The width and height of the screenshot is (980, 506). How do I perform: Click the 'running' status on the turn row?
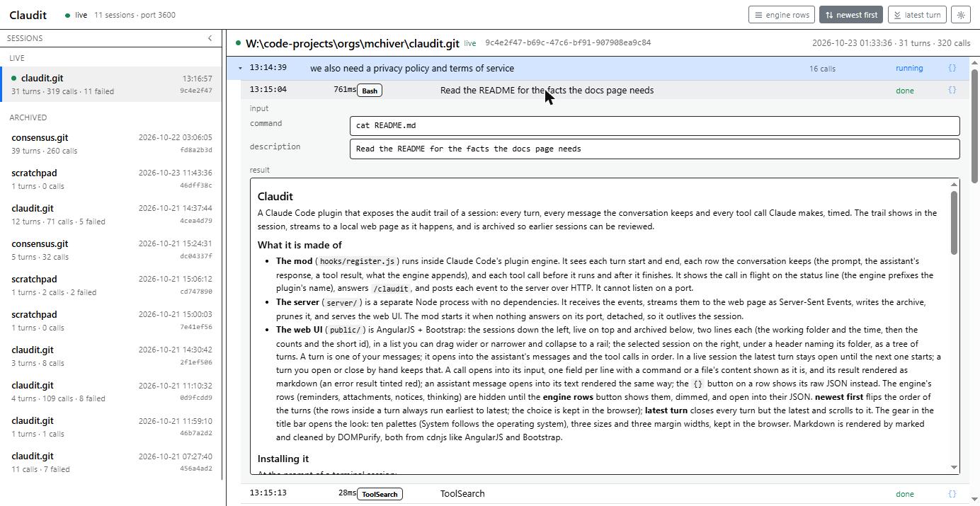[x=909, y=69]
